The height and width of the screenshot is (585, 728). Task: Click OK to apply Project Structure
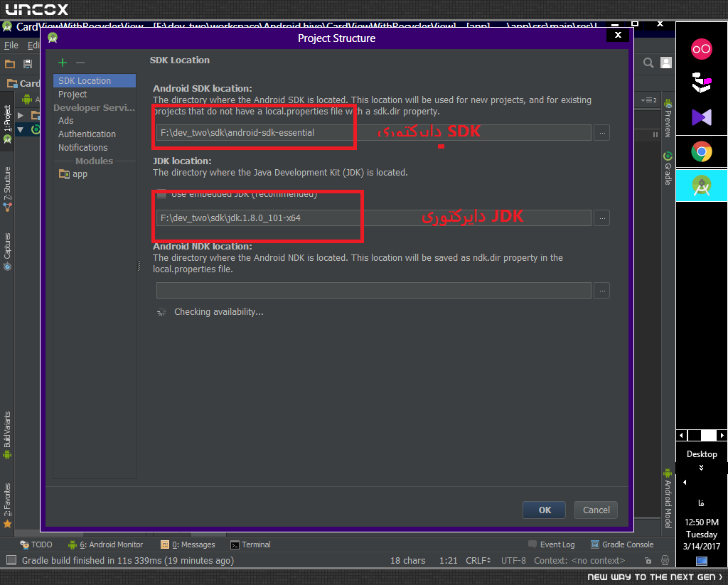(x=544, y=510)
